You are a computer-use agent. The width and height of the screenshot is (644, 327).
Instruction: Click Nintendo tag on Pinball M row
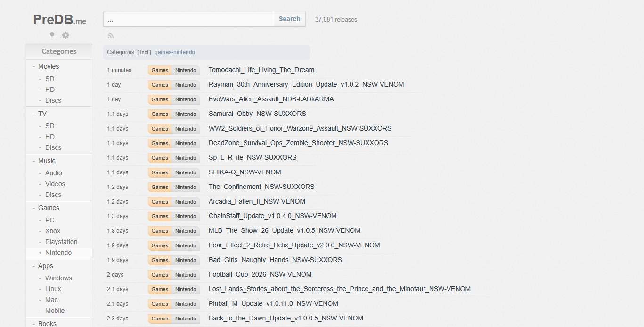tap(186, 304)
